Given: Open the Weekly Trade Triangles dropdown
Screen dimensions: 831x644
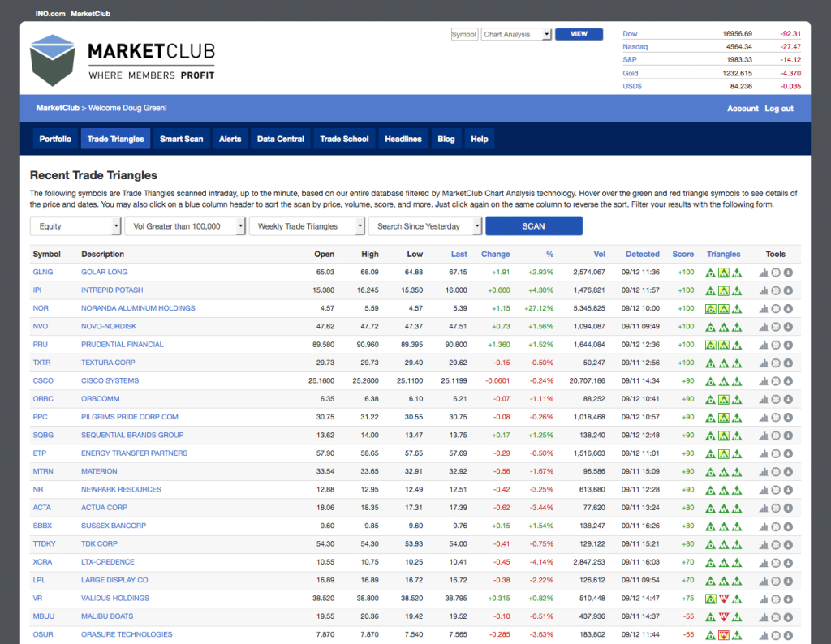Looking at the screenshot, I should pos(307,226).
